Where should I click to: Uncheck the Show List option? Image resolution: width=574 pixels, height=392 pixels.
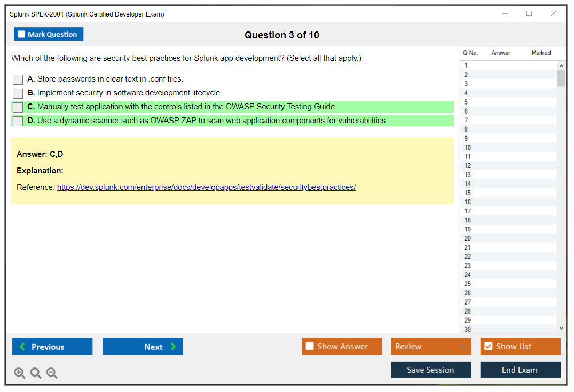(x=488, y=347)
